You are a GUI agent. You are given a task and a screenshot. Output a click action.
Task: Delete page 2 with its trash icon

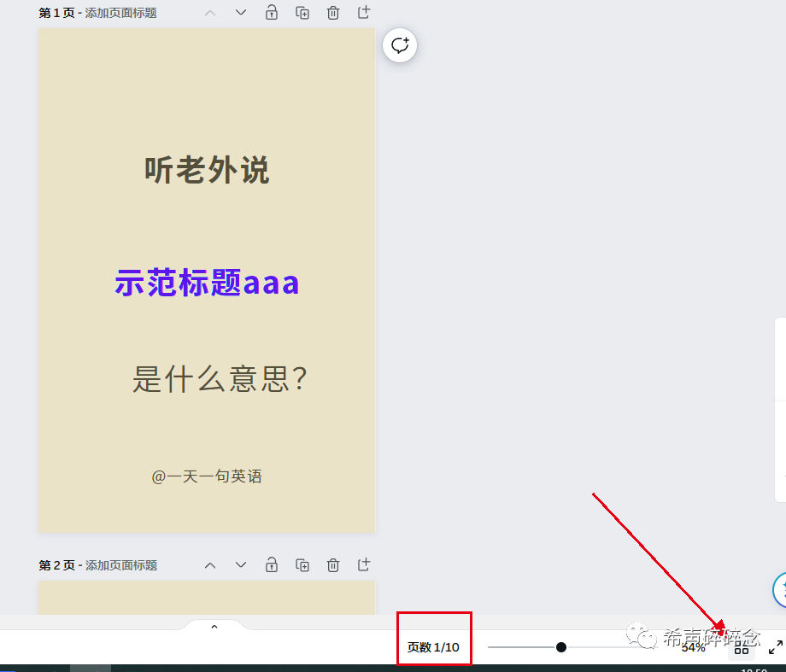coord(332,564)
